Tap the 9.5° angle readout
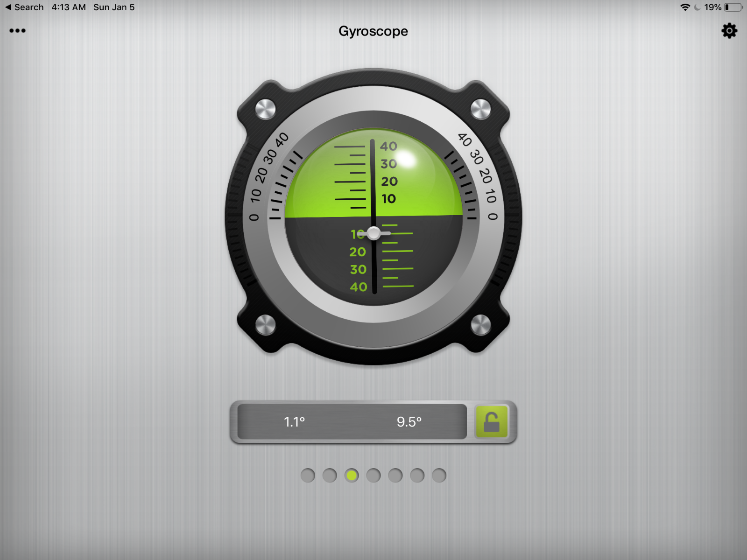The height and width of the screenshot is (560, 747). pos(409,422)
